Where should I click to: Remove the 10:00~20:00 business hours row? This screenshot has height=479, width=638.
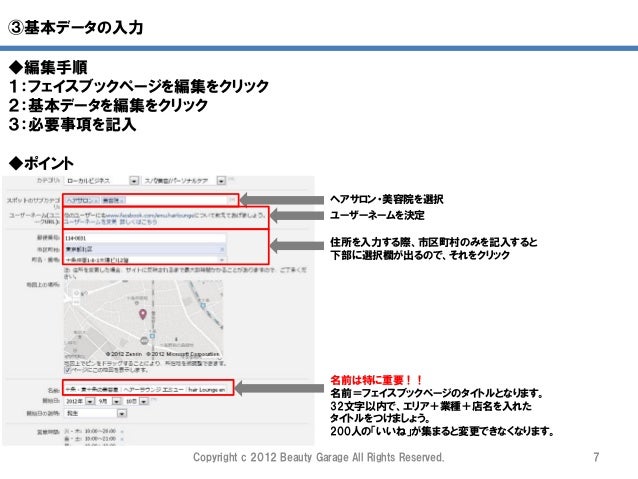point(122,431)
